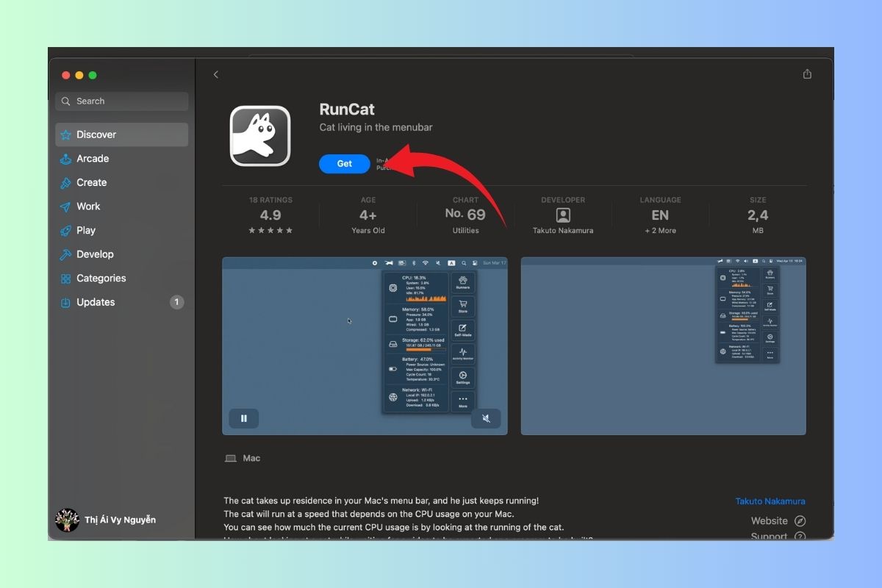
Task: Click the subtitle "Cat living in the menubar"
Action: coord(376,127)
